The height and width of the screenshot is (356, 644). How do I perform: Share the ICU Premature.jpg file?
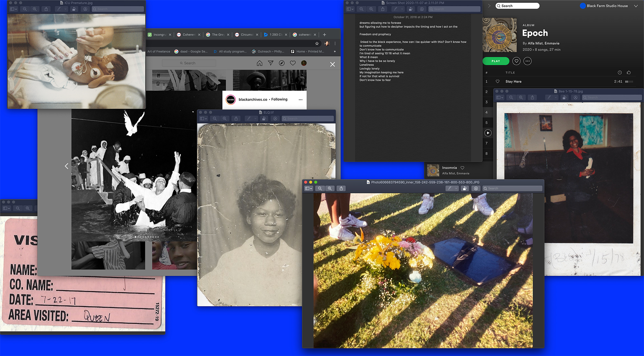pos(46,9)
